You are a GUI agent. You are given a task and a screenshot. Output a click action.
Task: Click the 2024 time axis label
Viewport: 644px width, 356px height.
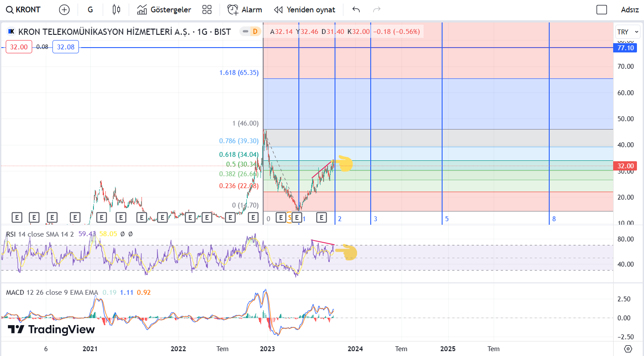[x=355, y=349]
